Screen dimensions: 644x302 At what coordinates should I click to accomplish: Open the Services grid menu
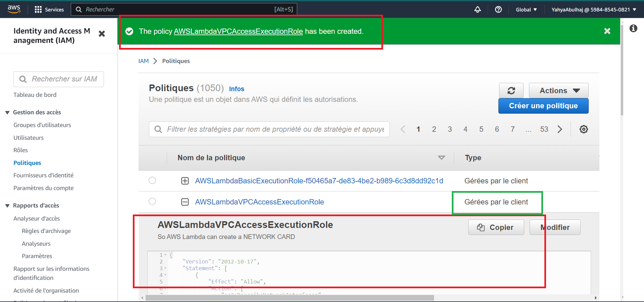click(x=38, y=9)
